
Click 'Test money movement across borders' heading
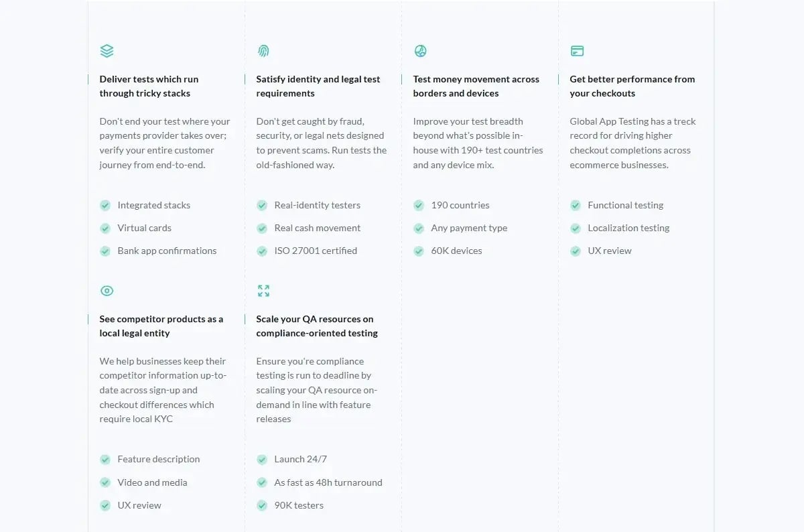coord(476,86)
